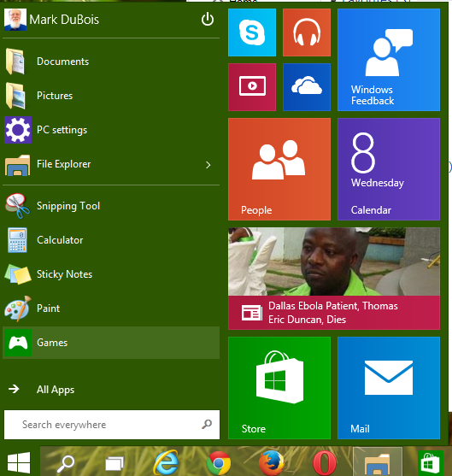452x476 pixels.
Task: Launch the Windows Feedback tile
Action: pyautogui.click(x=389, y=60)
